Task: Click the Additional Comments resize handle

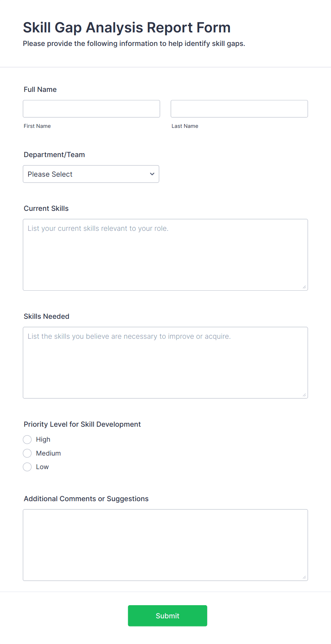Action: tap(304, 577)
